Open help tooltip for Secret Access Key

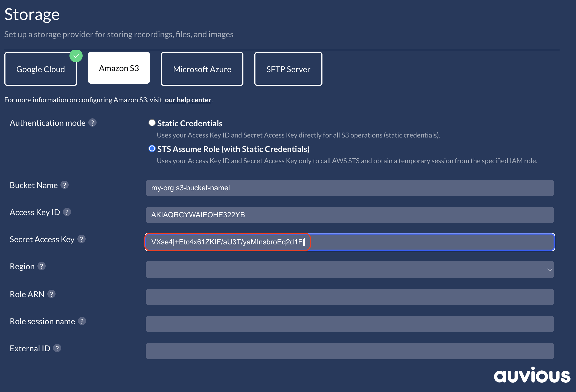[82, 239]
